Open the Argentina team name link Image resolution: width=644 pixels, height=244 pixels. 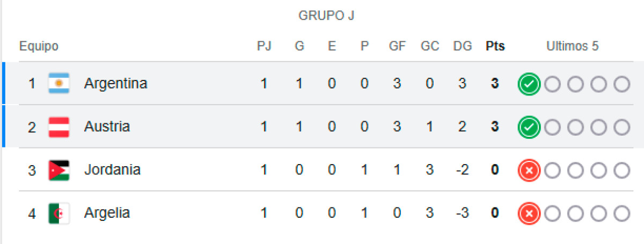(x=115, y=84)
